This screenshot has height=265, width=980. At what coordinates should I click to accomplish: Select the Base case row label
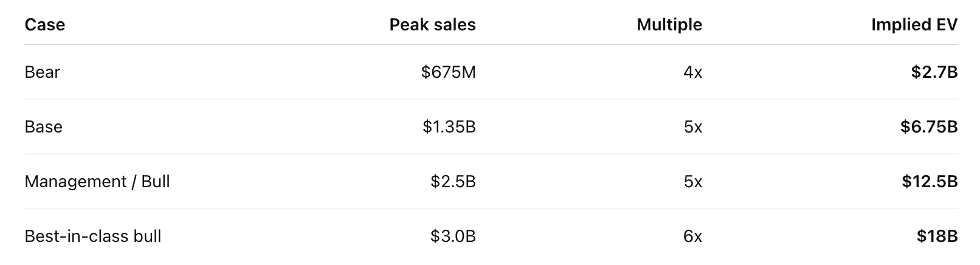click(x=44, y=127)
